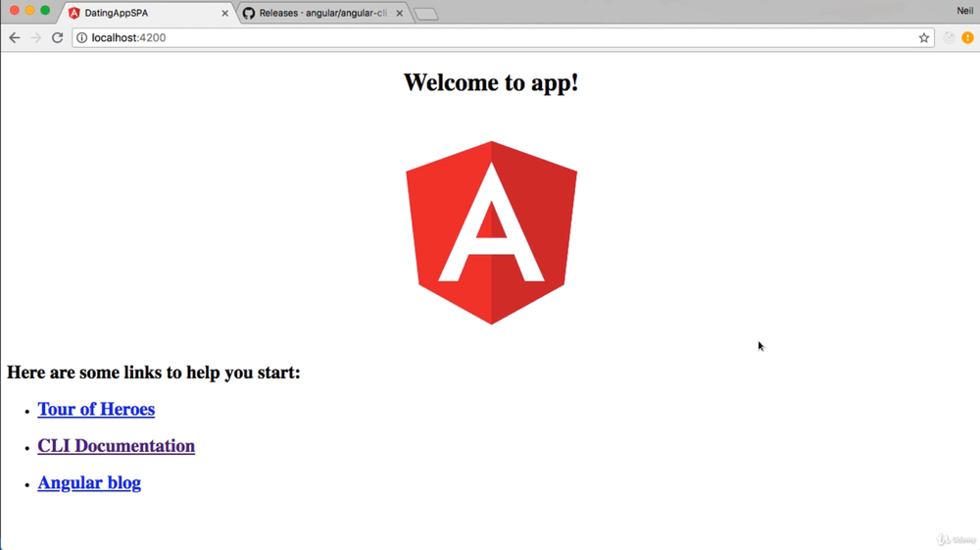Image resolution: width=980 pixels, height=550 pixels.
Task: Click the green fullscreen window button
Action: click(45, 10)
